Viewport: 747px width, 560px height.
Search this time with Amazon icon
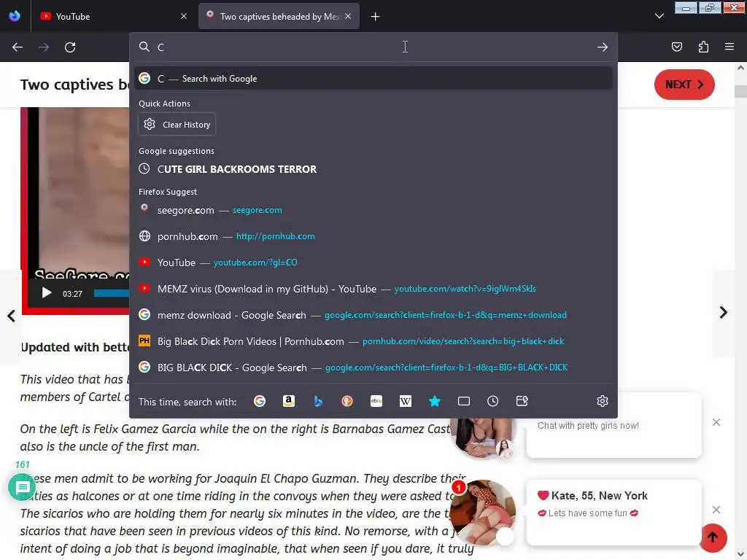[x=289, y=402]
